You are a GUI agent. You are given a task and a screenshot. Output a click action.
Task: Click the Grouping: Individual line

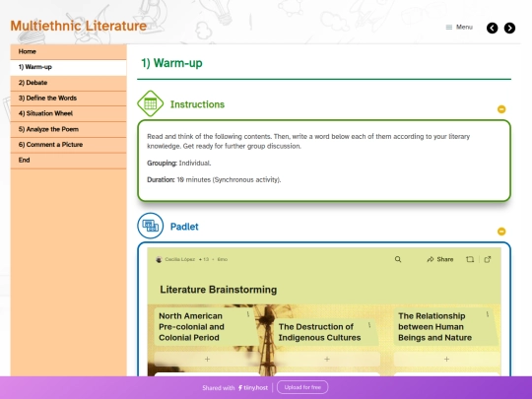click(178, 164)
